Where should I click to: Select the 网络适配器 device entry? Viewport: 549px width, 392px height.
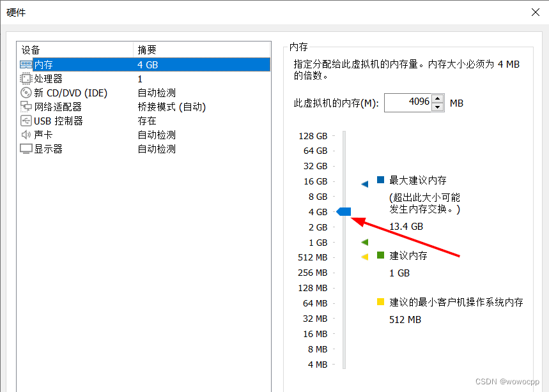click(64, 107)
